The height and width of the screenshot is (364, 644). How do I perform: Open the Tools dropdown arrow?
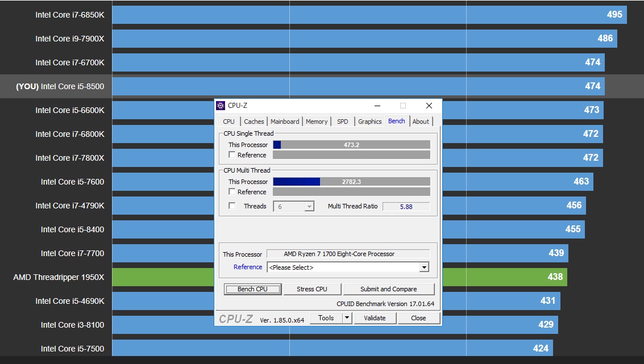(x=347, y=318)
